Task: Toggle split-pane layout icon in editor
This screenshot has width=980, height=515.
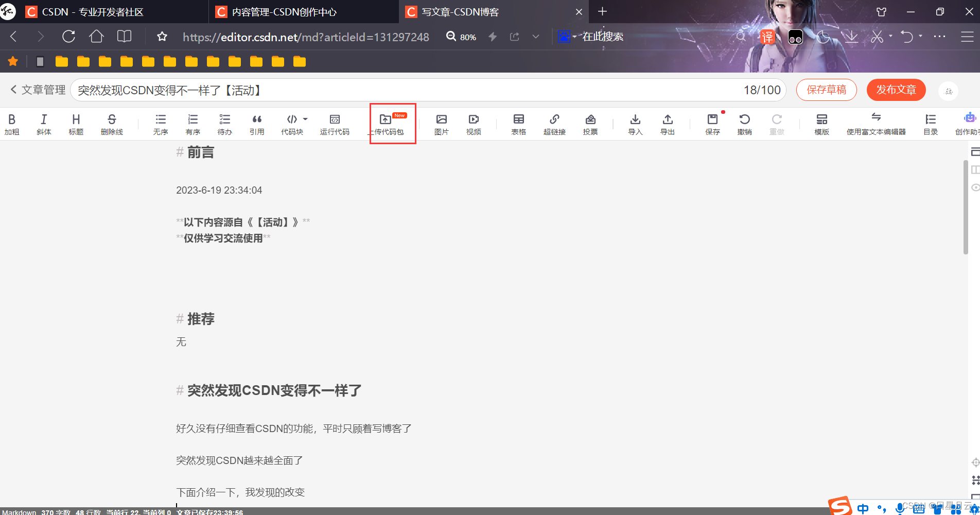Action: click(975, 169)
